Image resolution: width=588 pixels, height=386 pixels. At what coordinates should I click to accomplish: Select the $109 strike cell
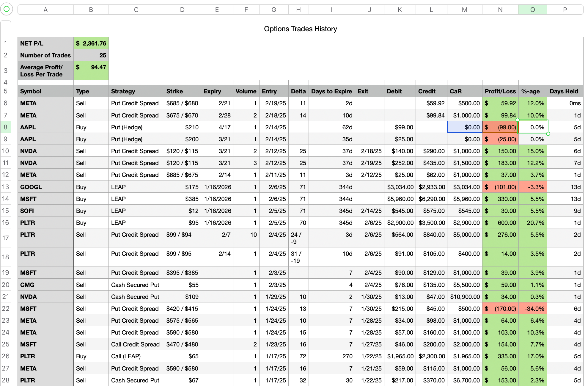coord(182,296)
